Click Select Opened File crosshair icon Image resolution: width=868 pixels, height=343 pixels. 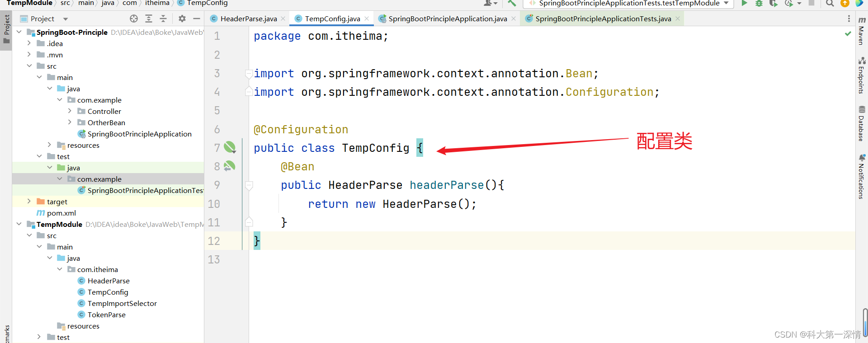pyautogui.click(x=134, y=19)
